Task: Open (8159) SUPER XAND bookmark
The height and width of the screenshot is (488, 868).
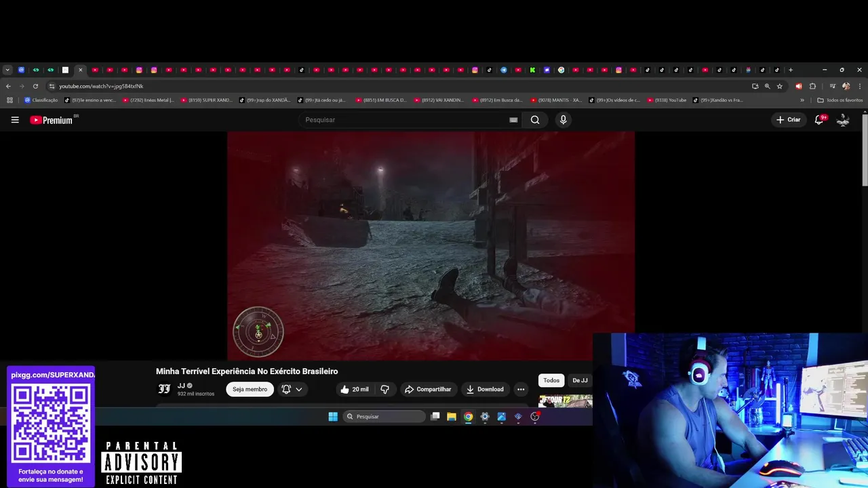Action: (207, 100)
